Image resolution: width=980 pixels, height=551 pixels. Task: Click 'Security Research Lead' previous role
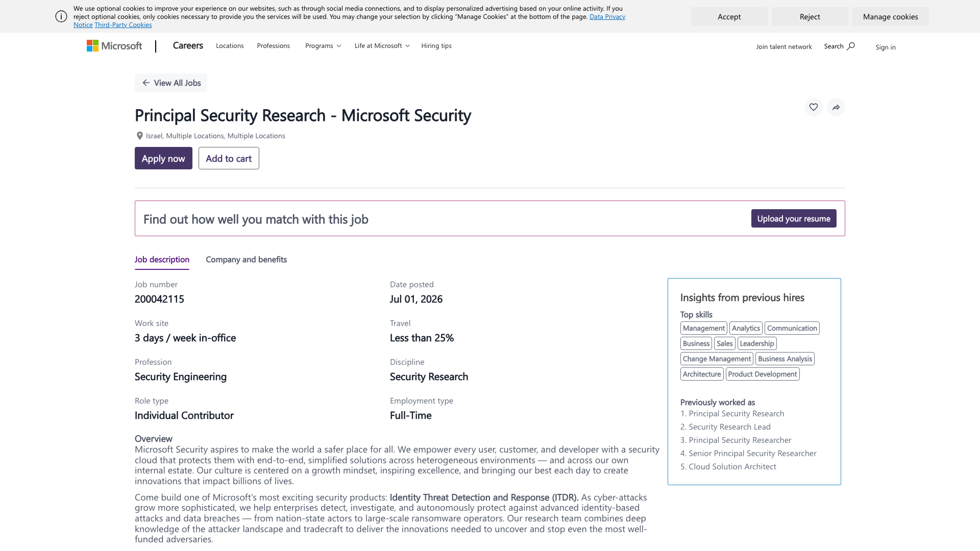click(x=729, y=427)
